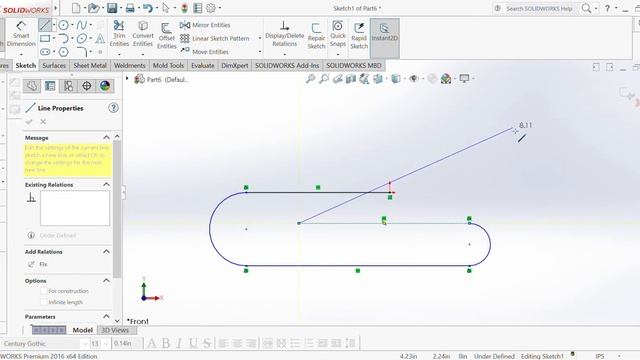Viewport: 640px width, 360px height.
Task: Select the Polygon sketch tool
Action: pos(63,52)
